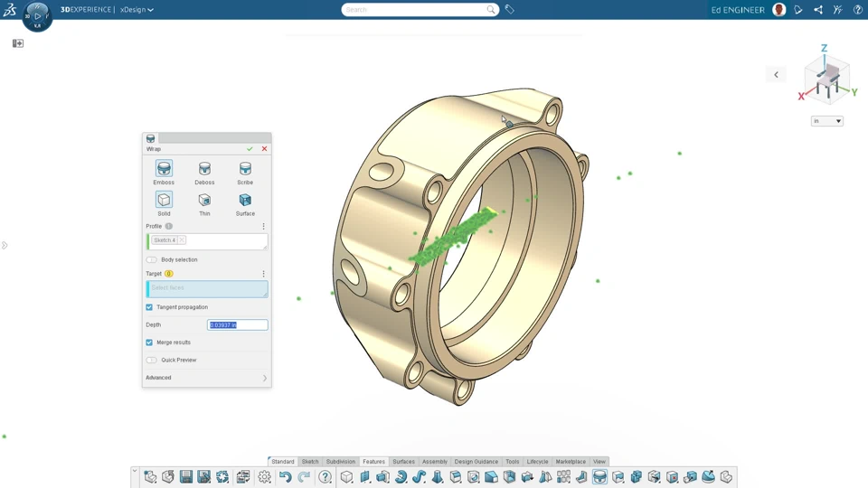This screenshot has width=868, height=488.
Task: Toggle the Body selection switch
Action: (x=152, y=259)
